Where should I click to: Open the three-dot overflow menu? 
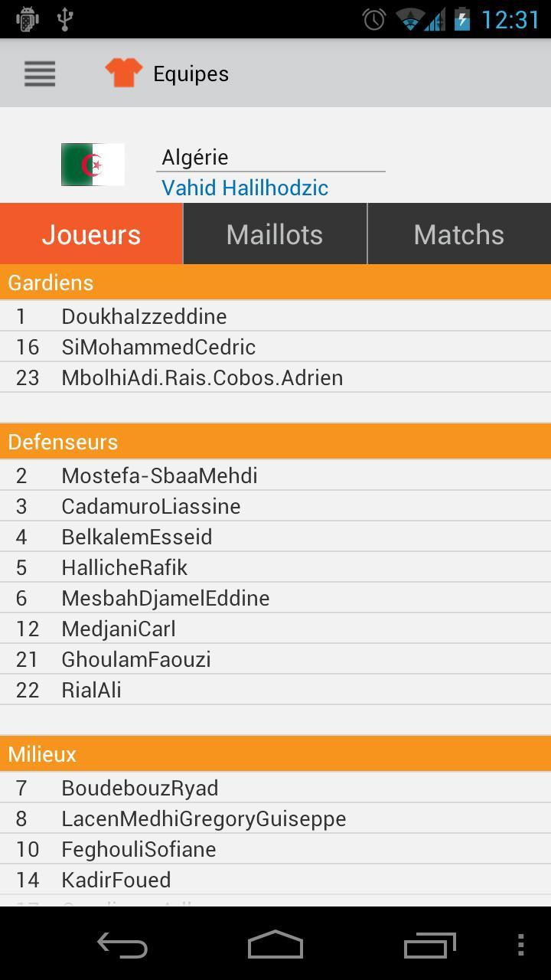click(520, 945)
